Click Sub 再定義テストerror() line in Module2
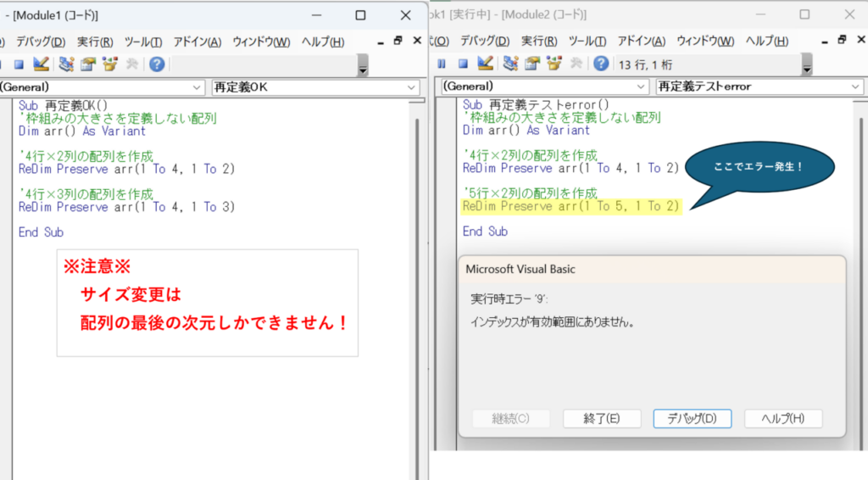The height and width of the screenshot is (480, 868). 536,104
